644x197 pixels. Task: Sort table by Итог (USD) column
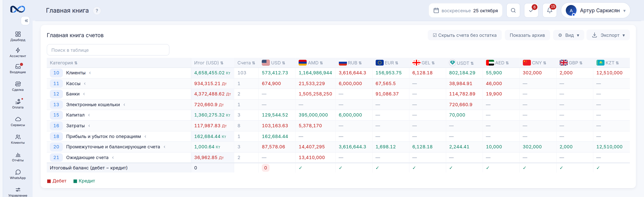point(209,63)
